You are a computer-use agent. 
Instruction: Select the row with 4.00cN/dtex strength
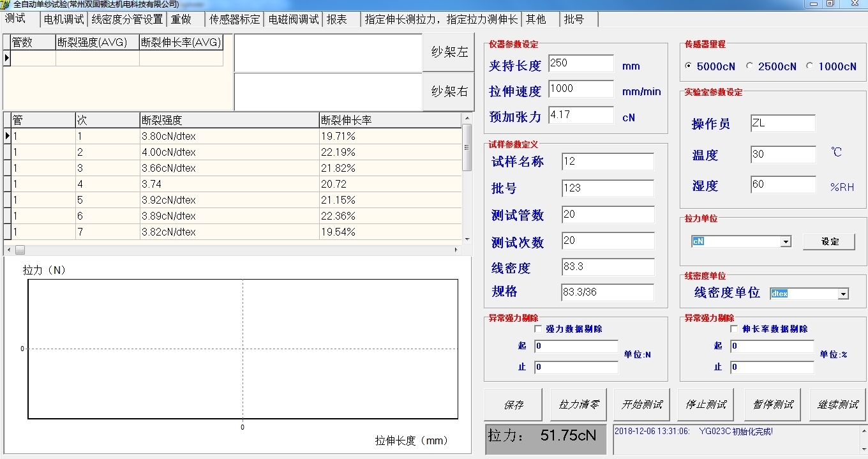(x=230, y=152)
